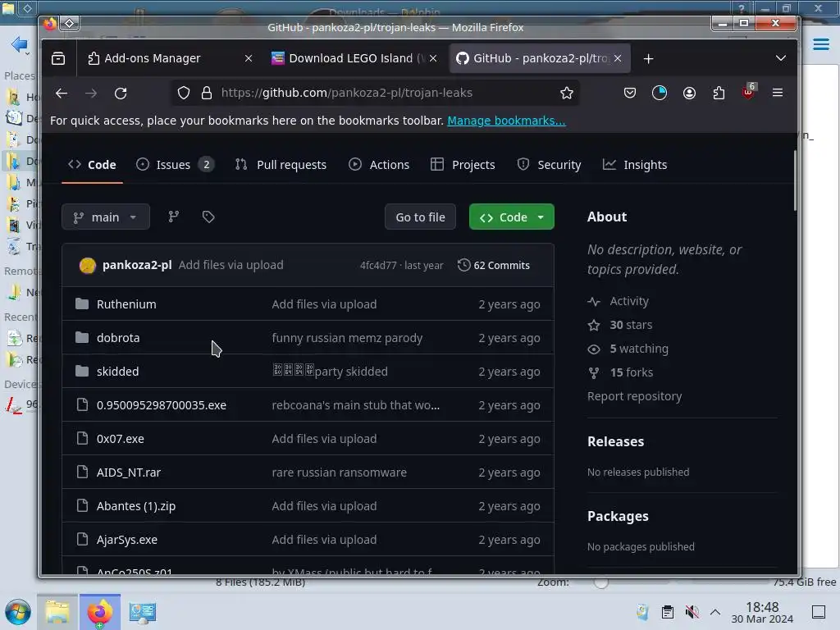Open the downloads circle indicator in toolbar
The width and height of the screenshot is (840, 630).
click(x=660, y=94)
